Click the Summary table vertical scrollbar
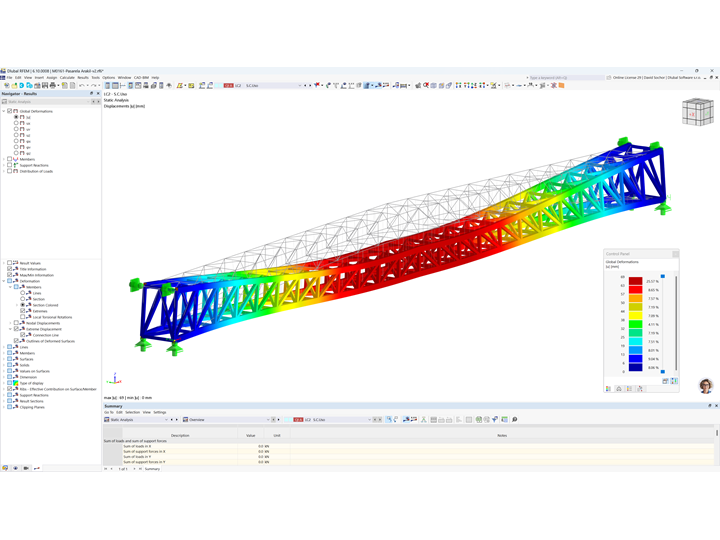720x540 pixels. click(x=717, y=433)
